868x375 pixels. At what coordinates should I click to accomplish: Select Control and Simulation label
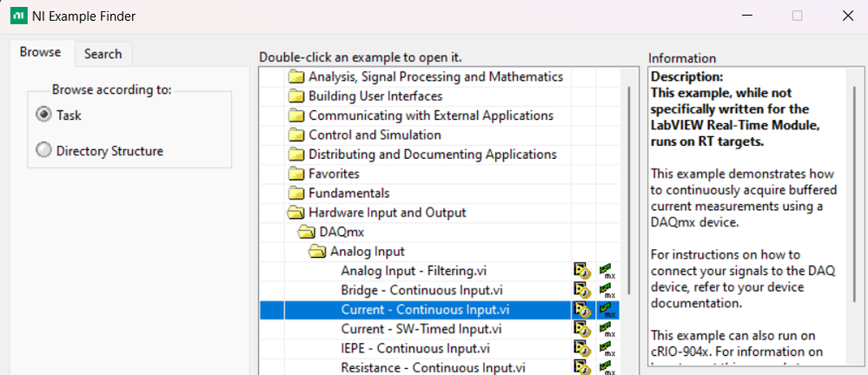click(x=374, y=135)
